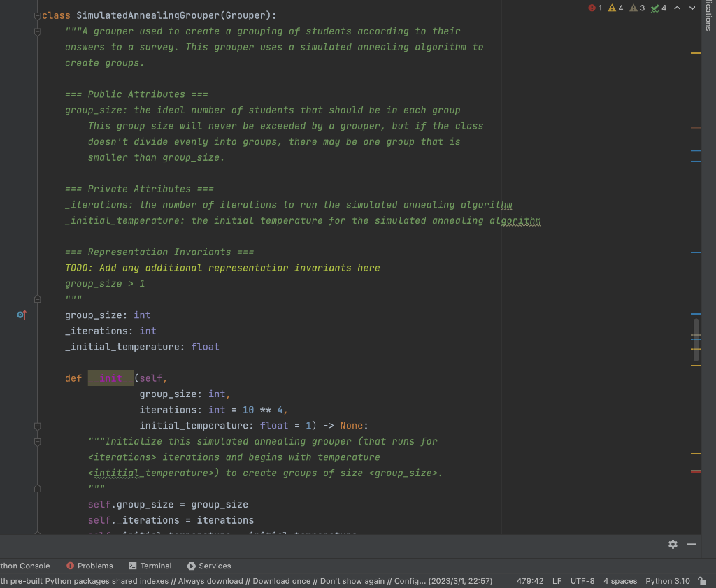
Task: Change the 4 spaces indent setting
Action: click(x=620, y=581)
